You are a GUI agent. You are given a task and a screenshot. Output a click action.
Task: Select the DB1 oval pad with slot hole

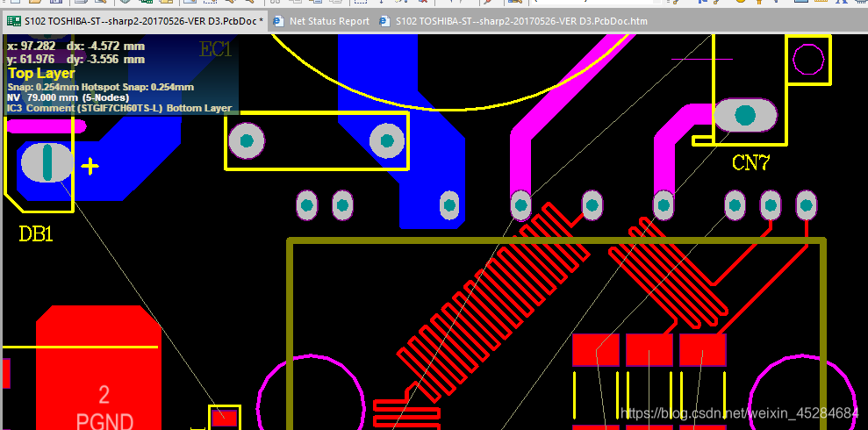click(47, 162)
